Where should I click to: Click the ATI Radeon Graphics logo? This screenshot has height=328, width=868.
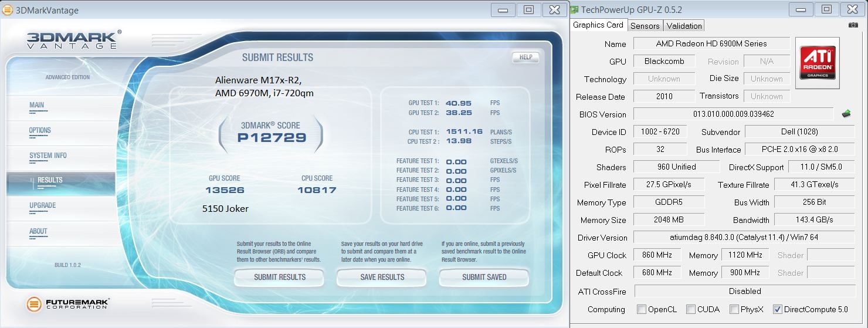click(818, 63)
